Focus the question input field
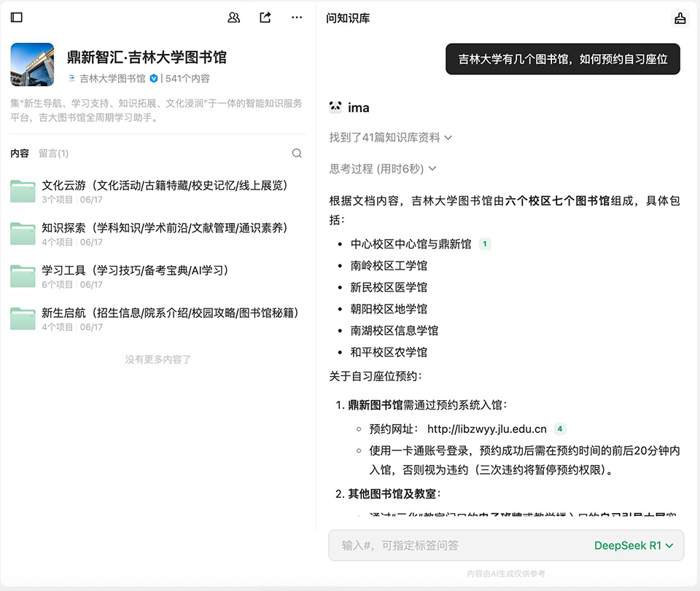Viewport: 700px width, 591px height. pyautogui.click(x=459, y=545)
